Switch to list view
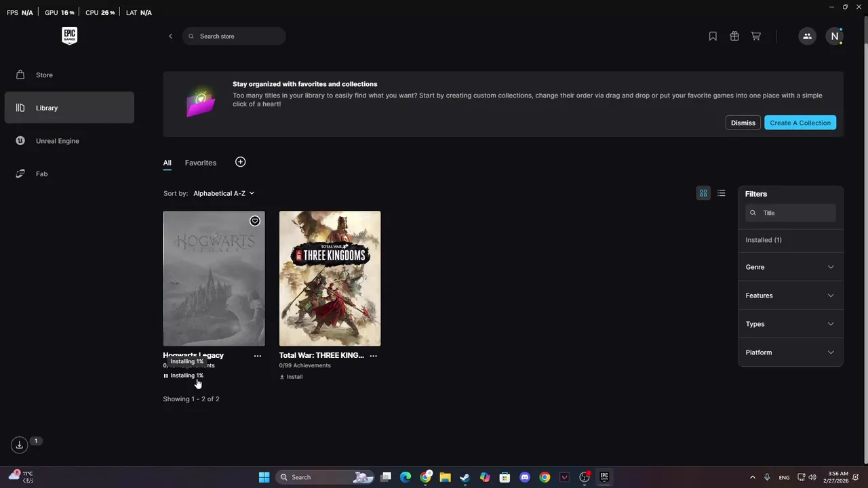The height and width of the screenshot is (488, 868). tap(722, 193)
